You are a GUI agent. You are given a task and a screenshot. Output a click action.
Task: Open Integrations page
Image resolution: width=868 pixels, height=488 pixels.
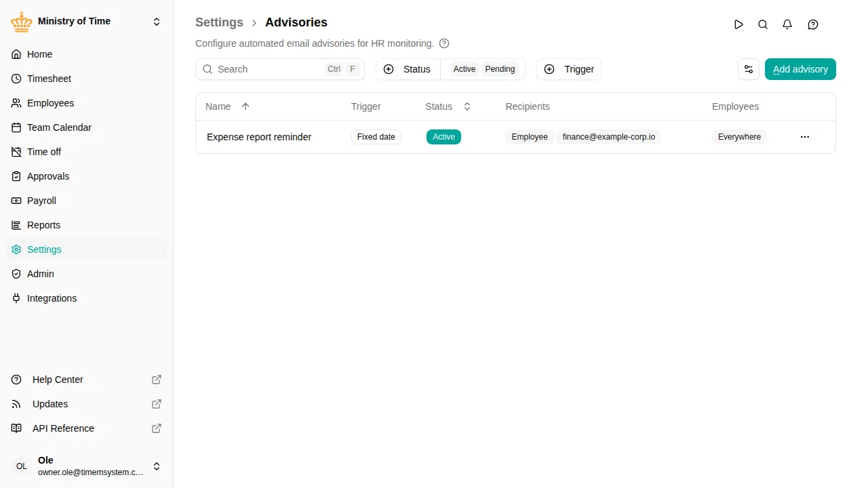(x=86, y=298)
